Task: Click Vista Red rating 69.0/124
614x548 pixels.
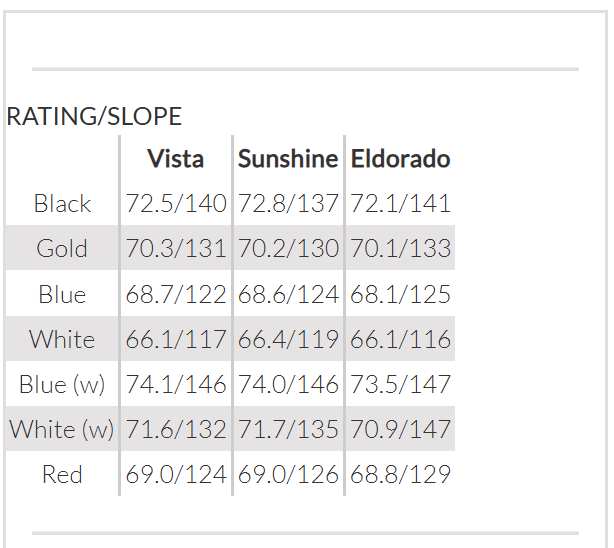Action: [176, 475]
